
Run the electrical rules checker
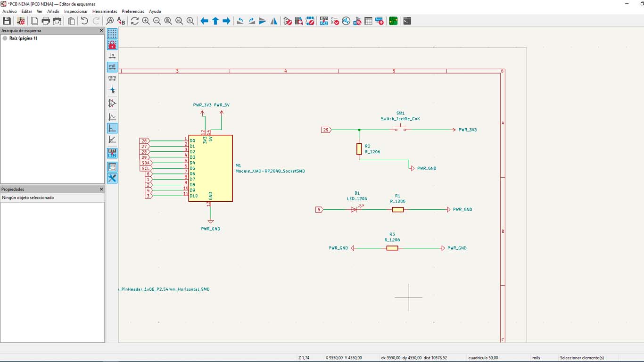(335, 21)
